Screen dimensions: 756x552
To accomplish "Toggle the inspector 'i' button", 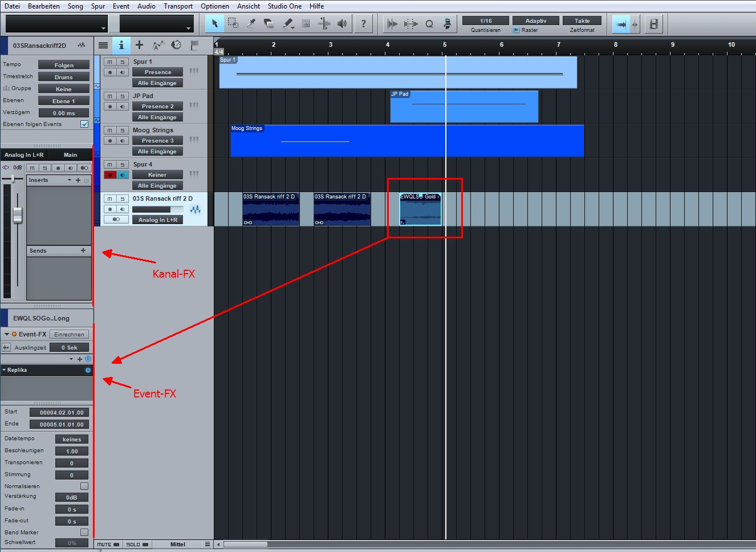I will pos(121,45).
